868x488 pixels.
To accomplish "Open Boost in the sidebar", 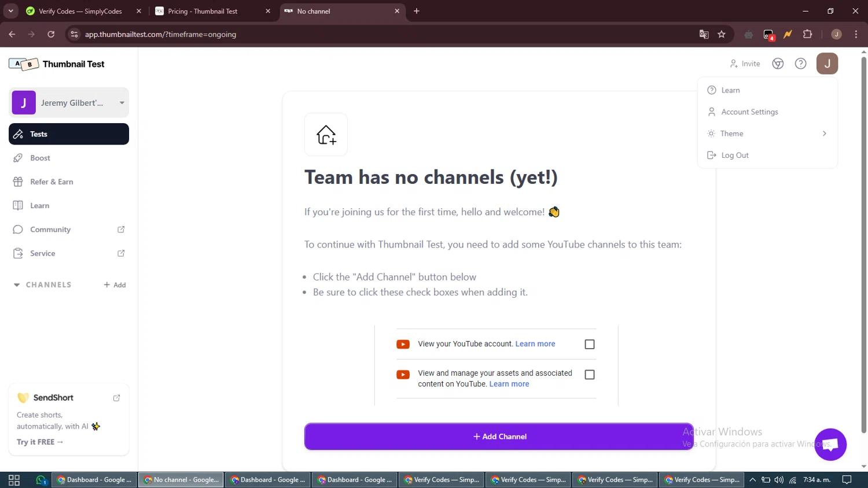I will (69, 158).
